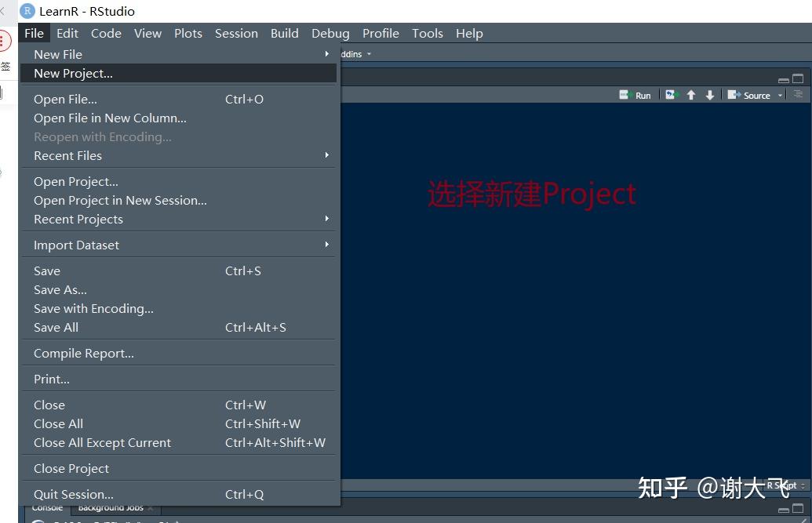Click Close All Except Current
This screenshot has height=523, width=812.
click(x=178, y=443)
